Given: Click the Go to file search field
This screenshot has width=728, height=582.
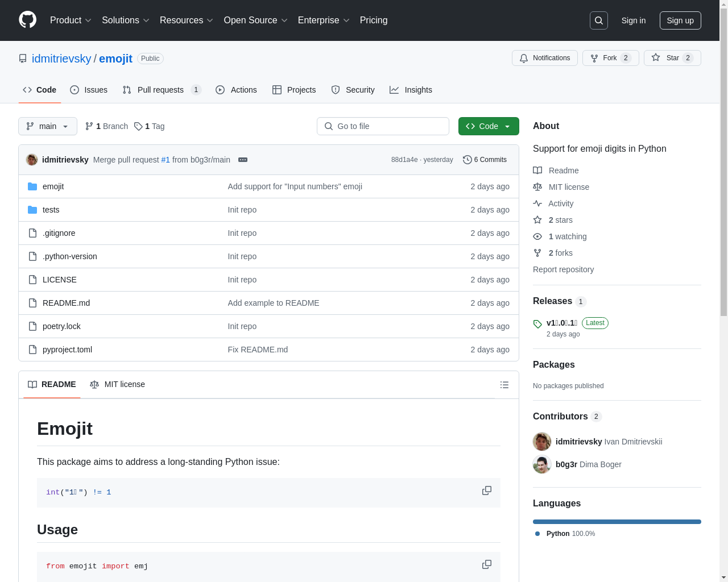Looking at the screenshot, I should click(383, 126).
